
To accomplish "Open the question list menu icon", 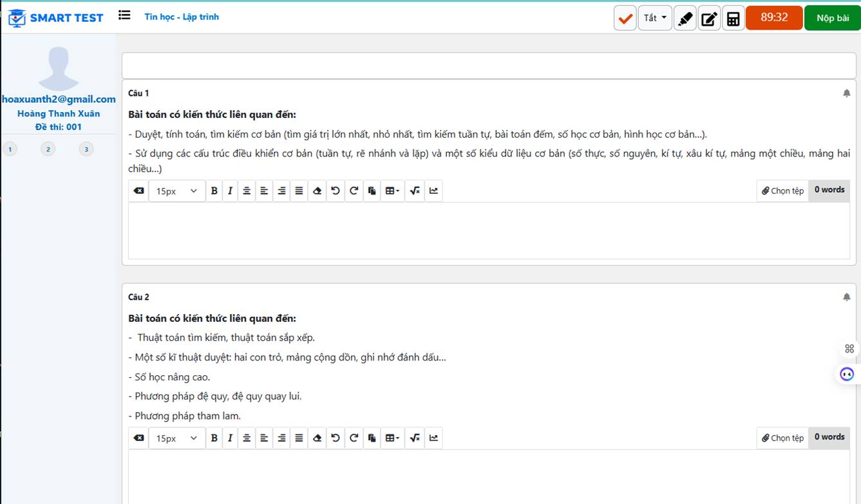I will [x=124, y=15].
